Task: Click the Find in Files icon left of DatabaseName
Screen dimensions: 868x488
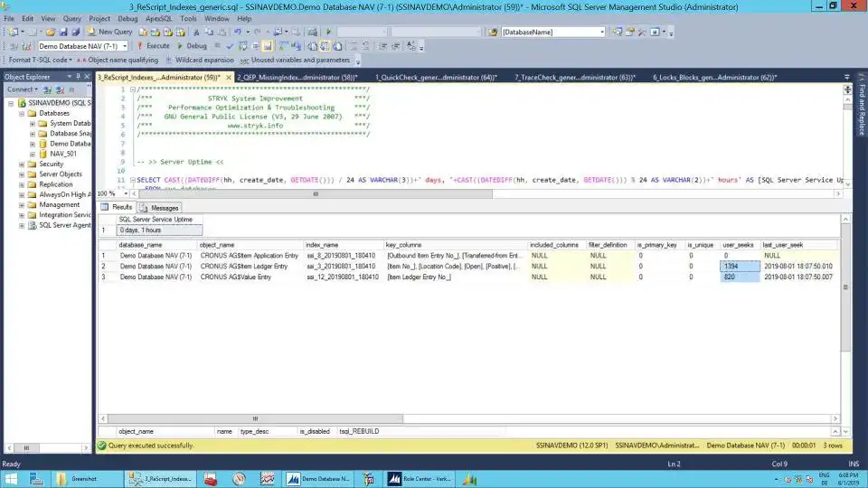Action: 493,33
